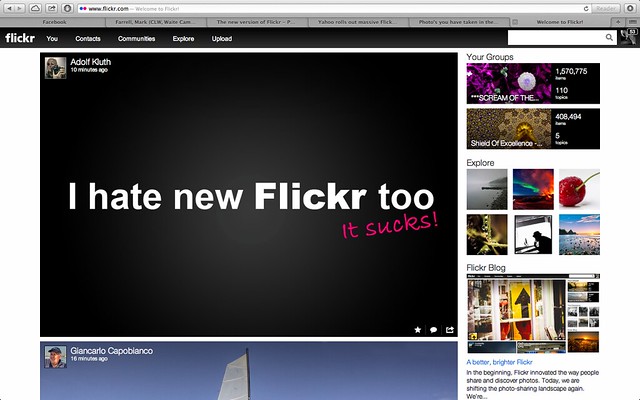Open comments with the speech bubble icon
Viewport: 640px width, 400px height.
(434, 329)
